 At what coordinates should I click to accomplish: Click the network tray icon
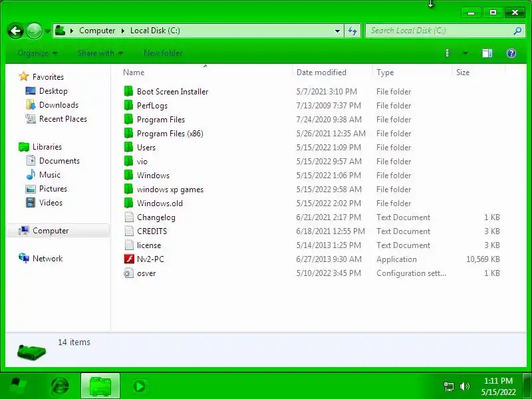click(x=448, y=386)
